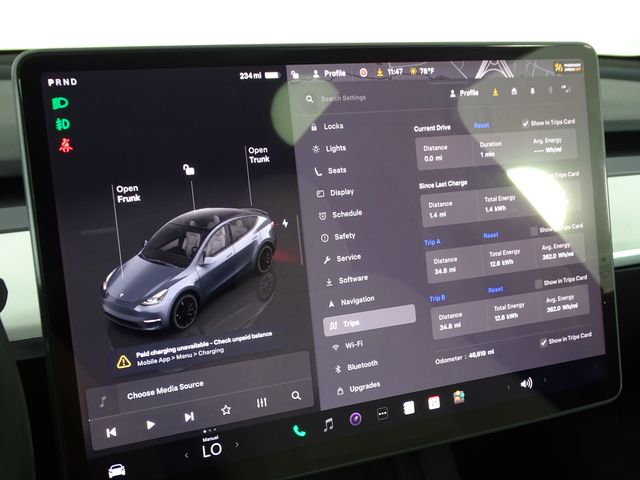
Task: Tap the red seatbelt warning icon
Action: [65, 145]
